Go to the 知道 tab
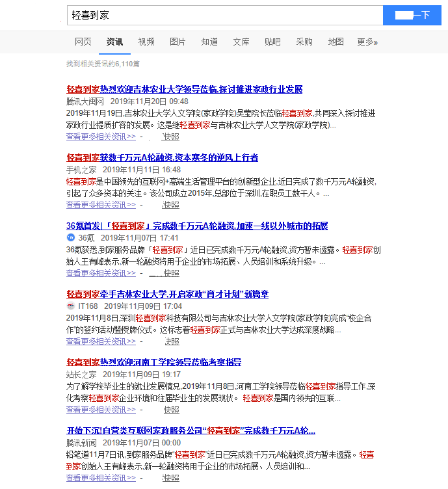This screenshot has height=489, width=448. 209,42
